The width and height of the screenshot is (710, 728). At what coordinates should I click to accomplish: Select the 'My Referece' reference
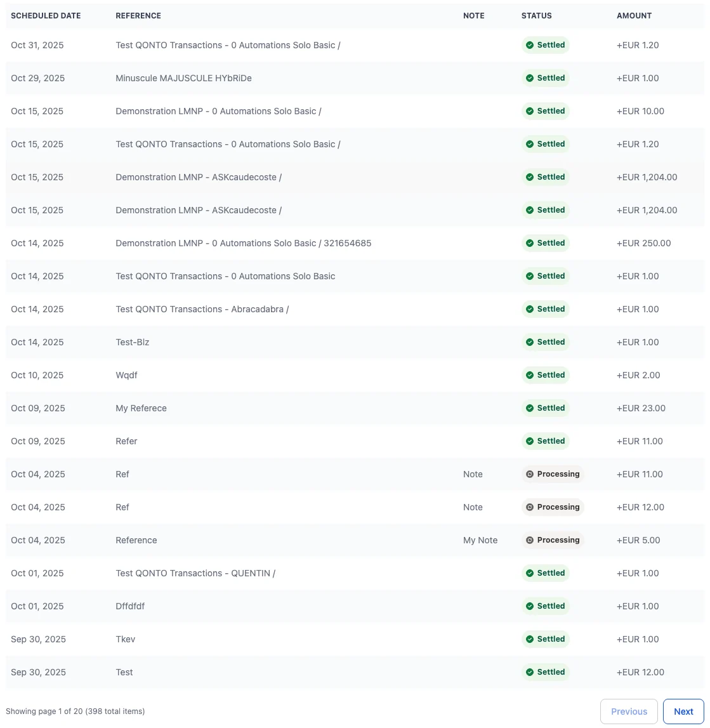tap(141, 408)
